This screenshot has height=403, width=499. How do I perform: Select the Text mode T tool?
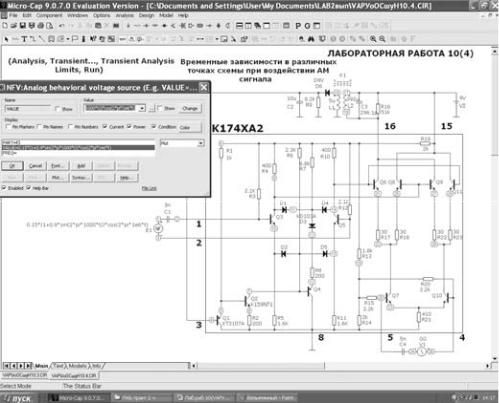pos(24,39)
